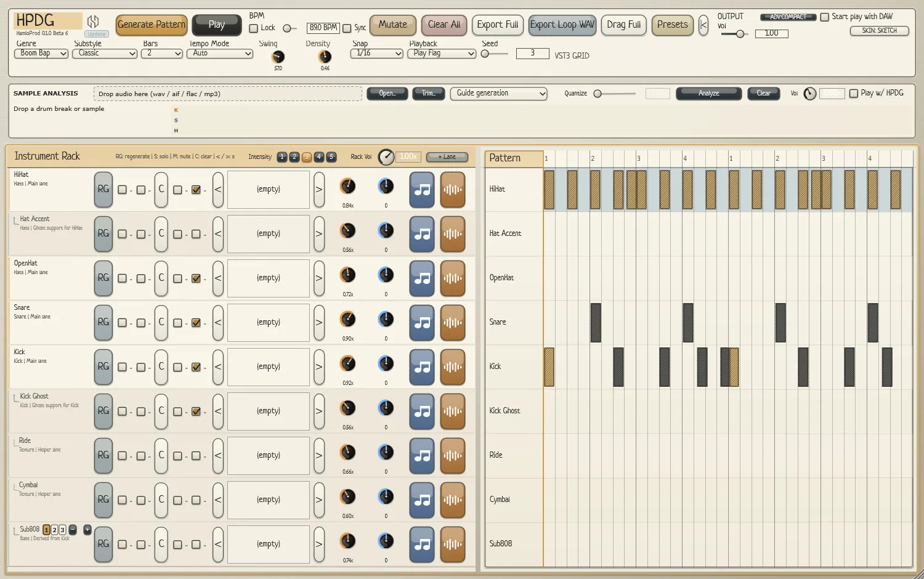Select intensity level 3 tab
The height and width of the screenshot is (579, 924).
tap(307, 157)
